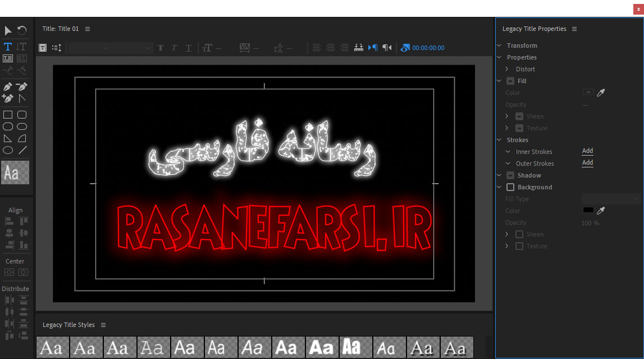
Task: Click New Title Based on Current Title icon
Action: click(43, 48)
